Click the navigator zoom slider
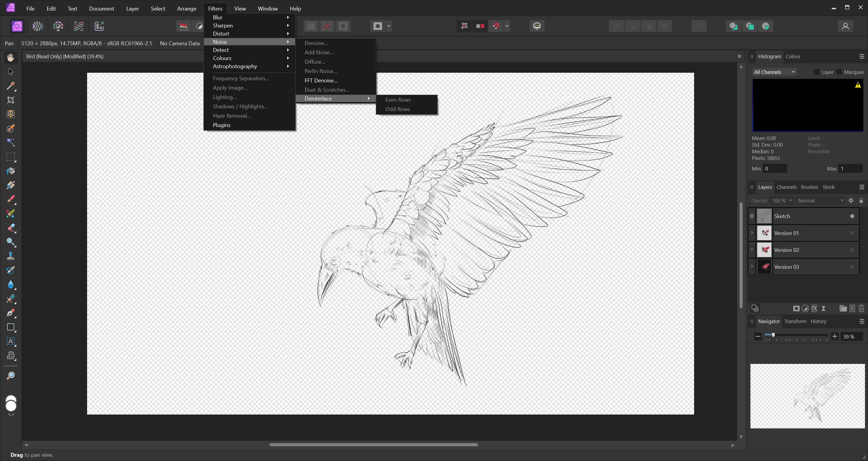 click(x=796, y=335)
